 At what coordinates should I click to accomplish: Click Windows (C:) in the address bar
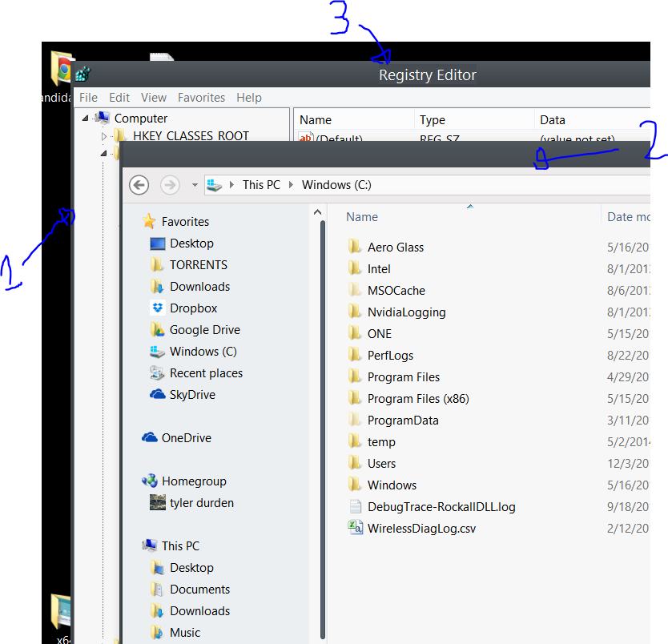tap(336, 185)
